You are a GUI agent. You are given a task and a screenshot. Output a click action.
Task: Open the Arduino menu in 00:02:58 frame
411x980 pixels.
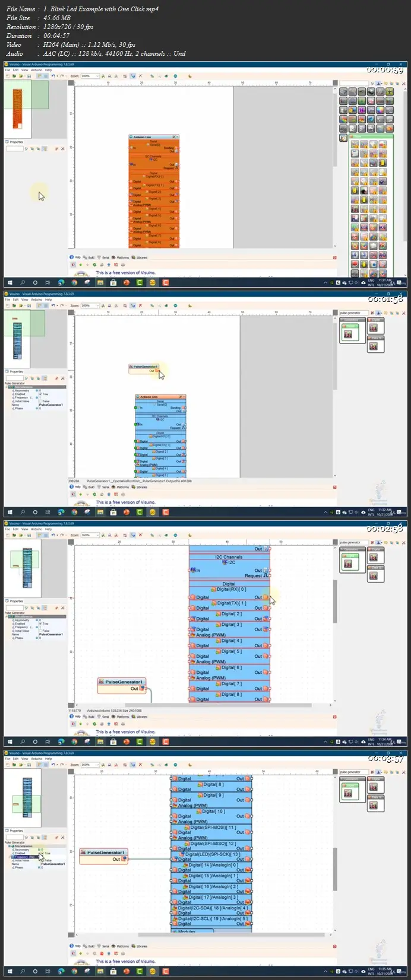(x=36, y=529)
